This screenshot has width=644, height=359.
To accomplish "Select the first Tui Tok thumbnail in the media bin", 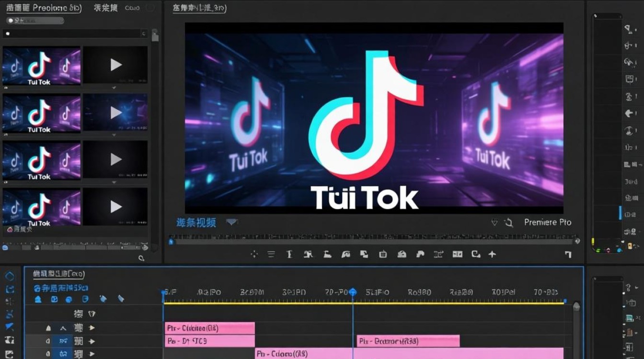I will (x=42, y=66).
